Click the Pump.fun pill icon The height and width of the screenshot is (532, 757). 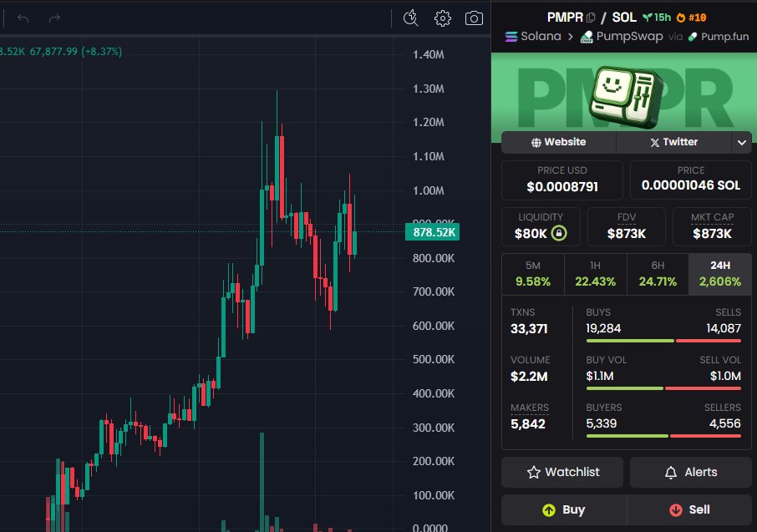(693, 37)
